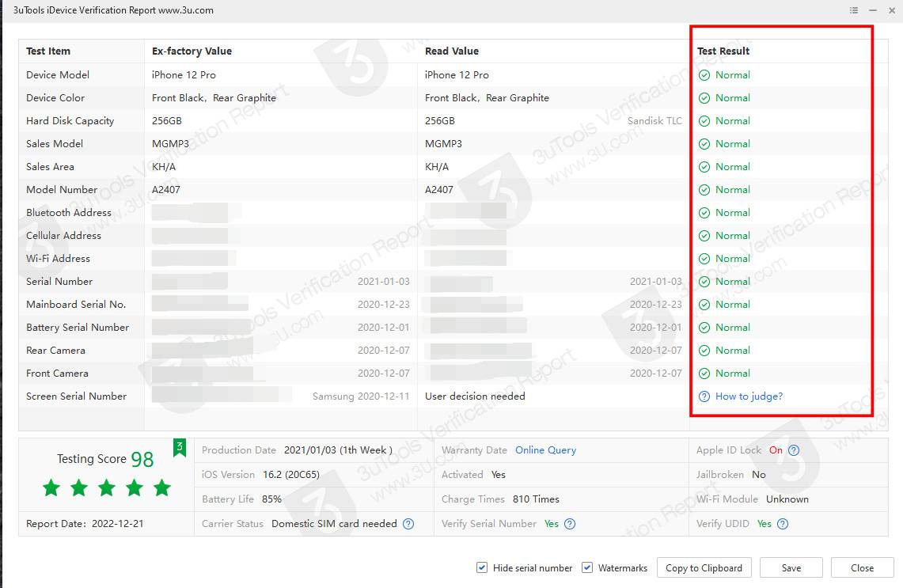Click Copy to Clipboard
This screenshot has width=903, height=588.
(x=704, y=568)
